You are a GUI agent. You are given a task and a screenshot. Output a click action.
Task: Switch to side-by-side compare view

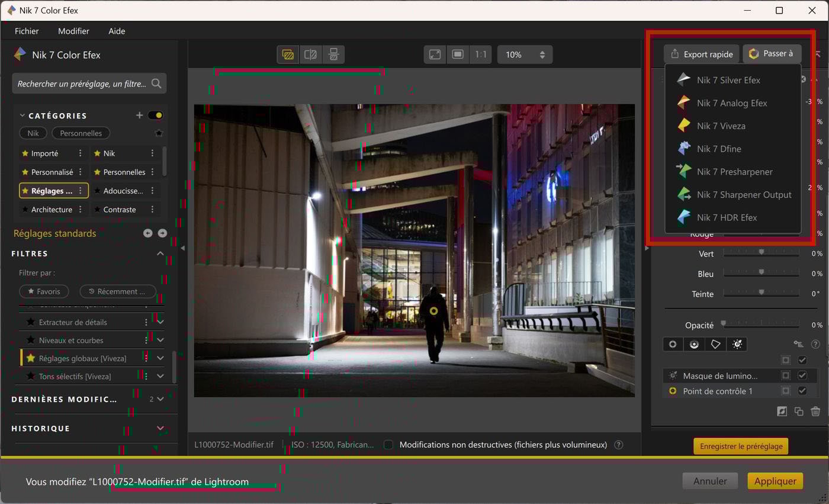pos(333,54)
